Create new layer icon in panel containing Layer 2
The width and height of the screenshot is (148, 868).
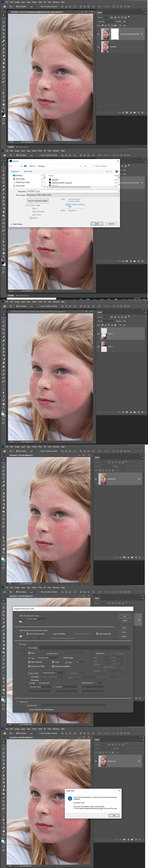tap(138, 412)
